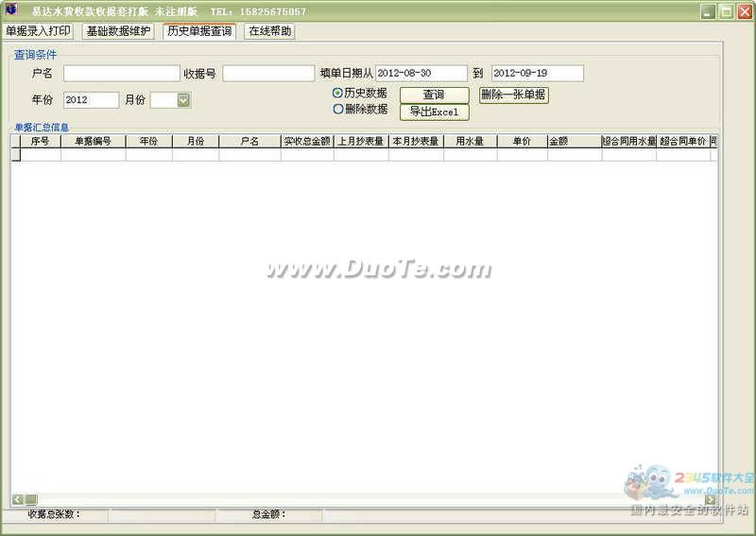Expand the 月份 dropdown list
756x536 pixels.
click(x=183, y=99)
